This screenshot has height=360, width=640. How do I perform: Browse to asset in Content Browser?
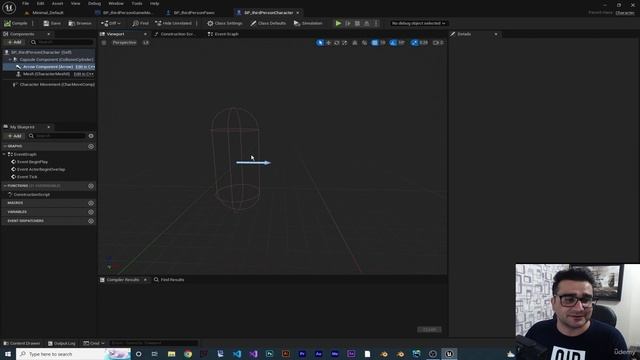point(80,23)
